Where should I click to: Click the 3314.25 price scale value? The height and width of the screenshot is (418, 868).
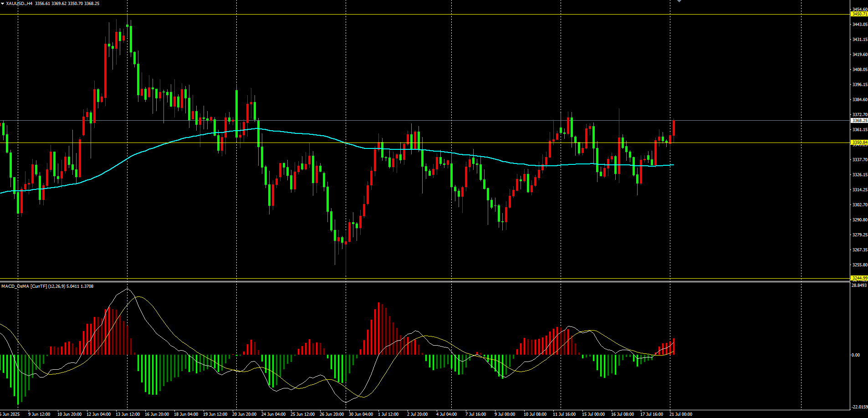pyautogui.click(x=860, y=190)
